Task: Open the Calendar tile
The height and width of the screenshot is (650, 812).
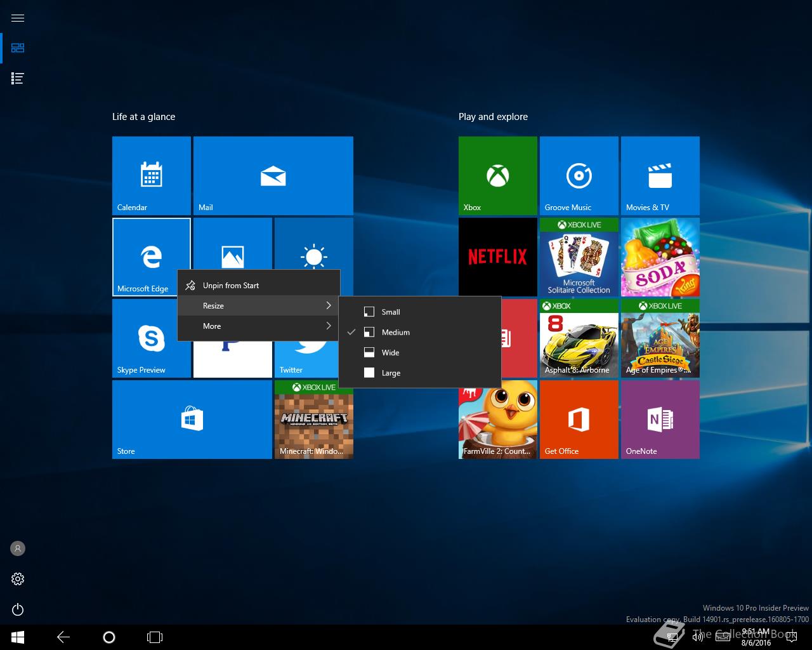Action: tap(152, 176)
